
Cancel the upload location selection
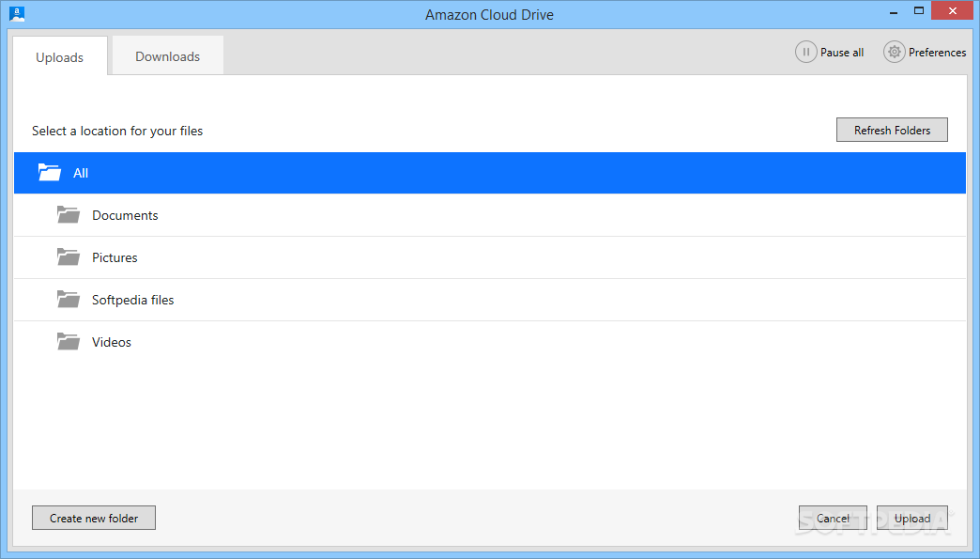coord(833,518)
